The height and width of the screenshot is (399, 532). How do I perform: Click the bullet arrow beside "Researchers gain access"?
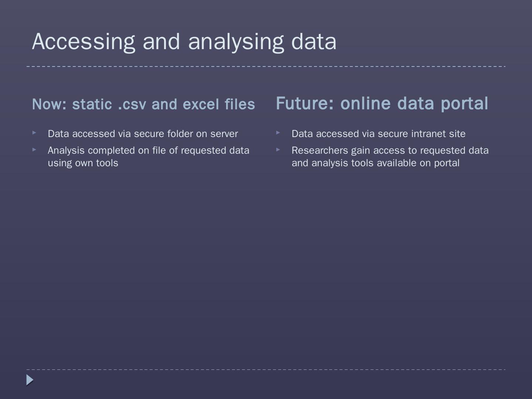[278, 149]
